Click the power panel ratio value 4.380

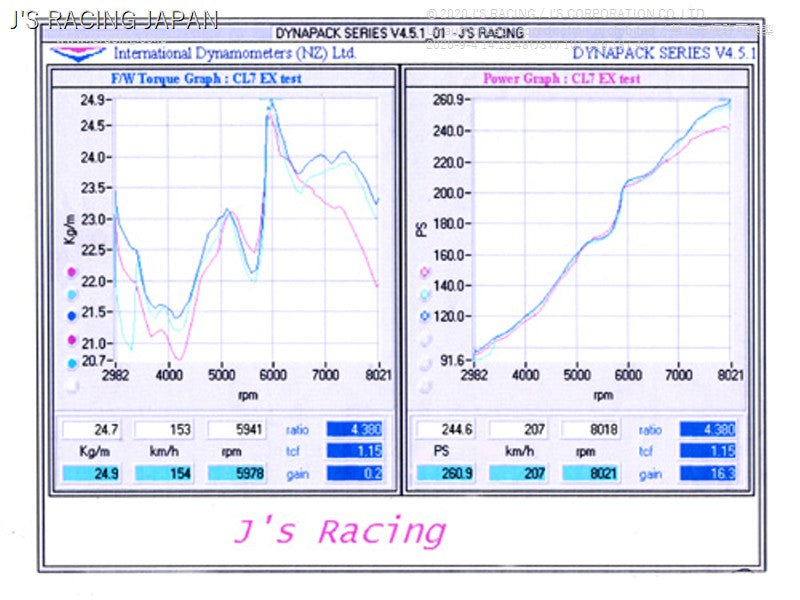708,429
